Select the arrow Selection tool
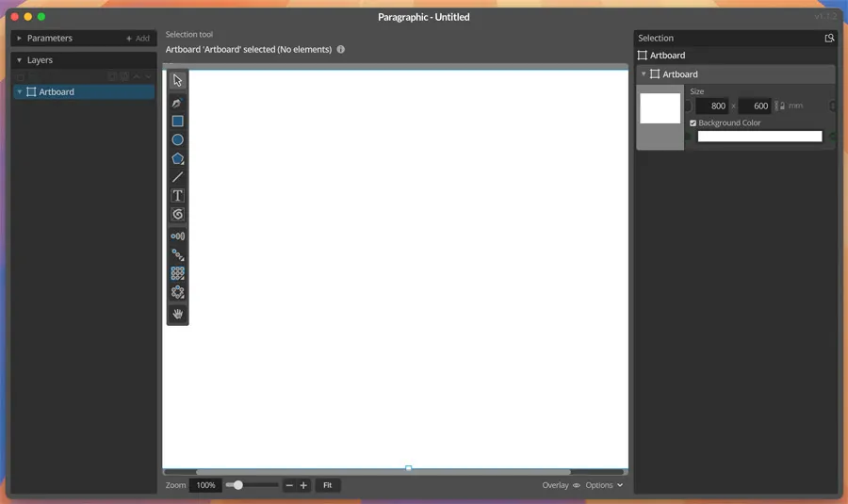The width and height of the screenshot is (848, 504). click(x=177, y=80)
